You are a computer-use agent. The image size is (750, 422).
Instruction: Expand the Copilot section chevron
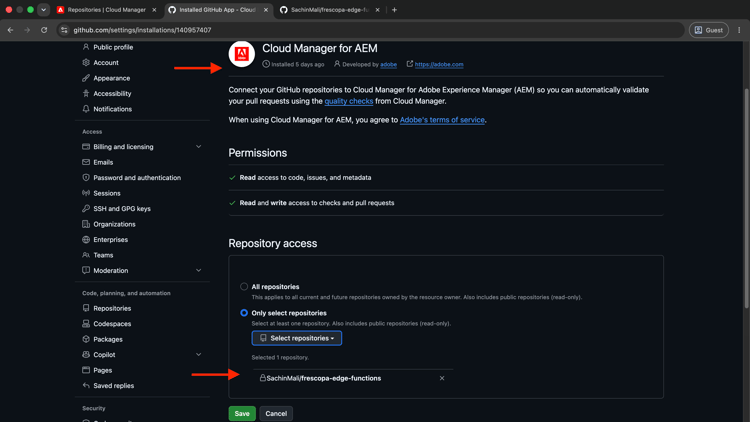tap(199, 355)
